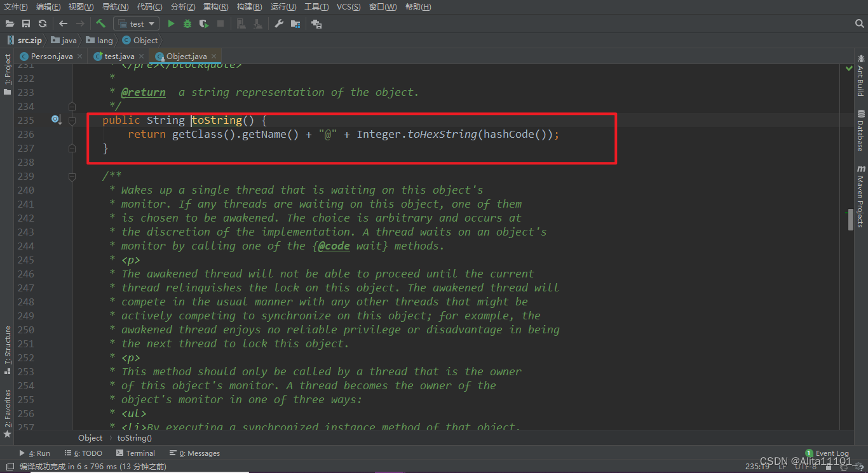868x473 pixels.
Task: Click the override gutter icon on line 235
Action: click(56, 120)
